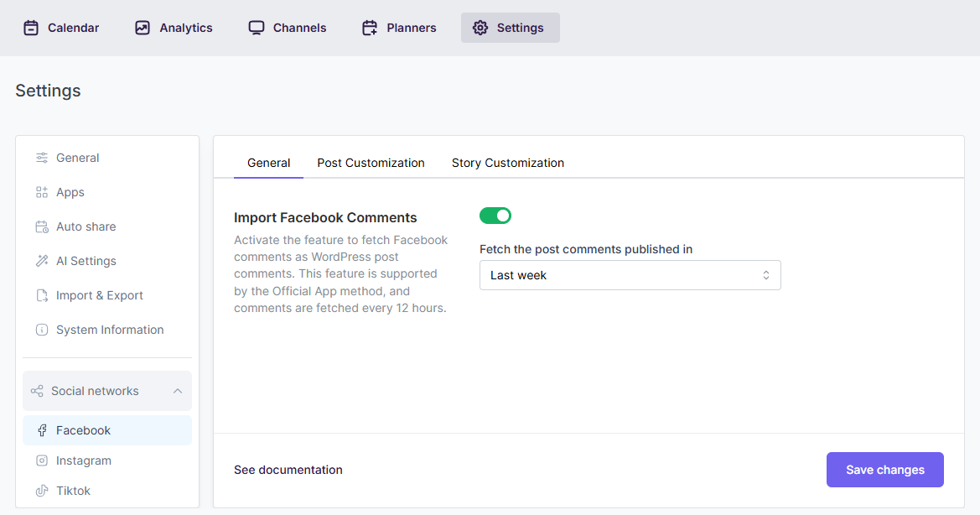Save changes to Facebook settings
The width and height of the screenshot is (980, 515).
click(885, 470)
